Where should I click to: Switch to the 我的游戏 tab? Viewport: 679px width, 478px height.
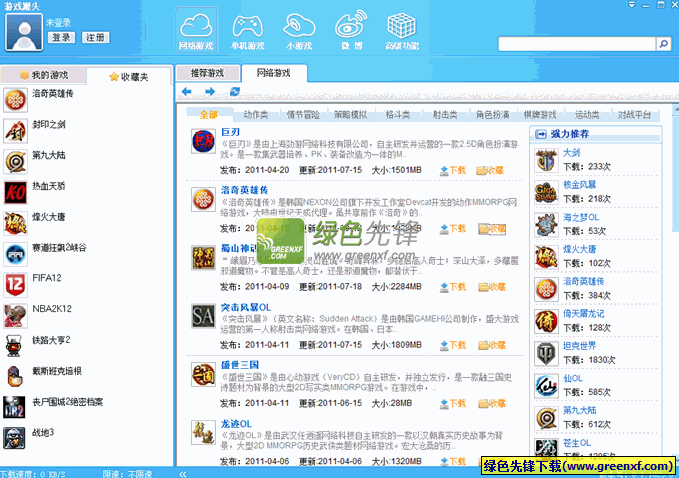point(44,75)
